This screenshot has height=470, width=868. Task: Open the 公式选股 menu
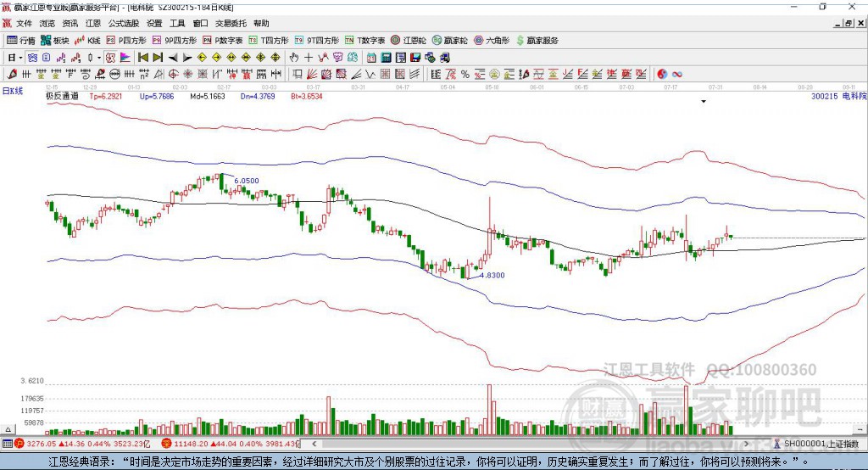coord(124,23)
